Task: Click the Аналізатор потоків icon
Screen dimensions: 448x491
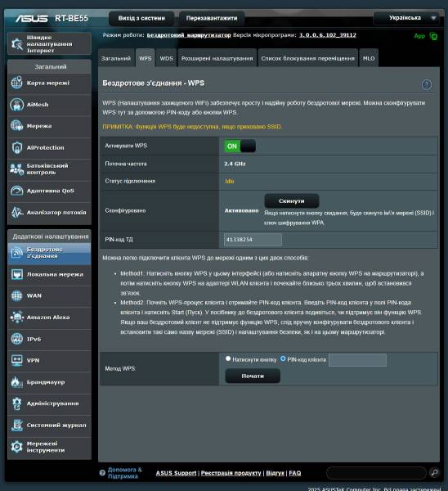Action: [17, 212]
